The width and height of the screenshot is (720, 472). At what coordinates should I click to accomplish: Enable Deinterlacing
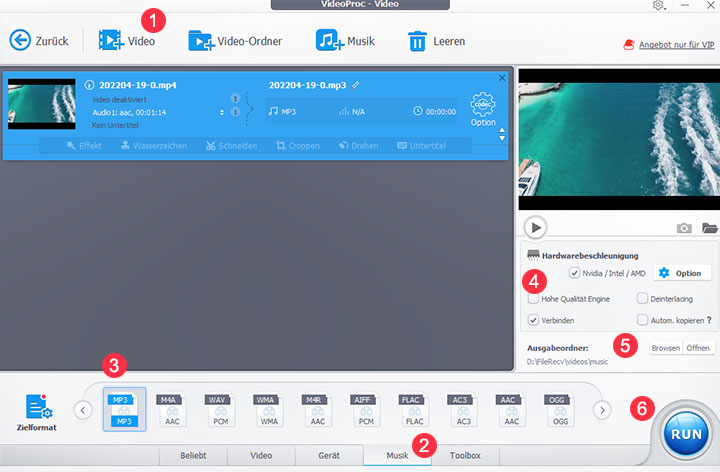tap(642, 299)
